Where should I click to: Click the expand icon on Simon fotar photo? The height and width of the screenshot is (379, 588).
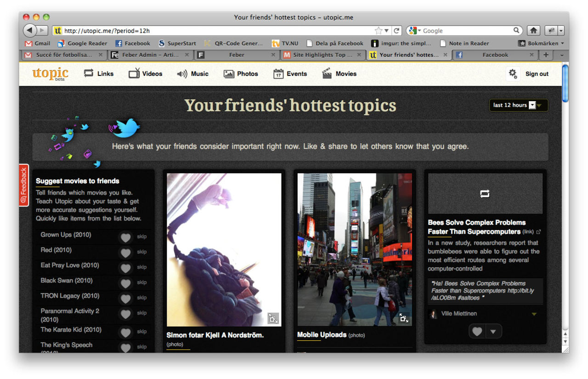click(273, 318)
